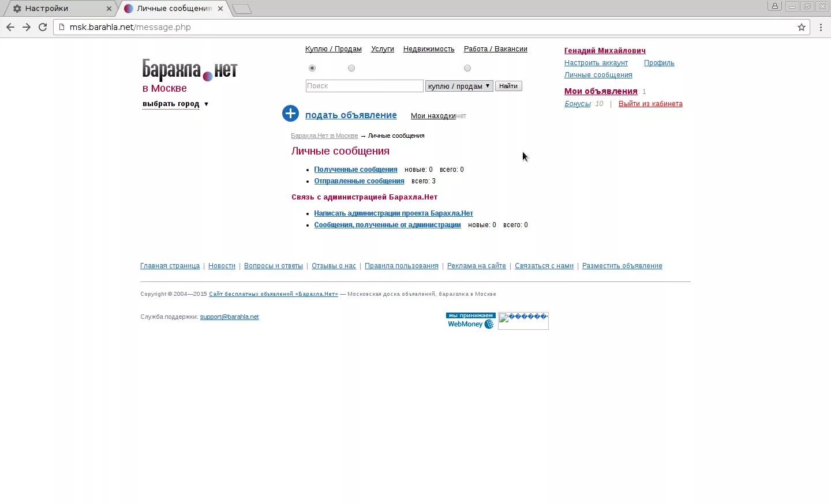Screen dimensions: 831x504
Task: Open Вопросы и ответы
Action: pyautogui.click(x=274, y=266)
